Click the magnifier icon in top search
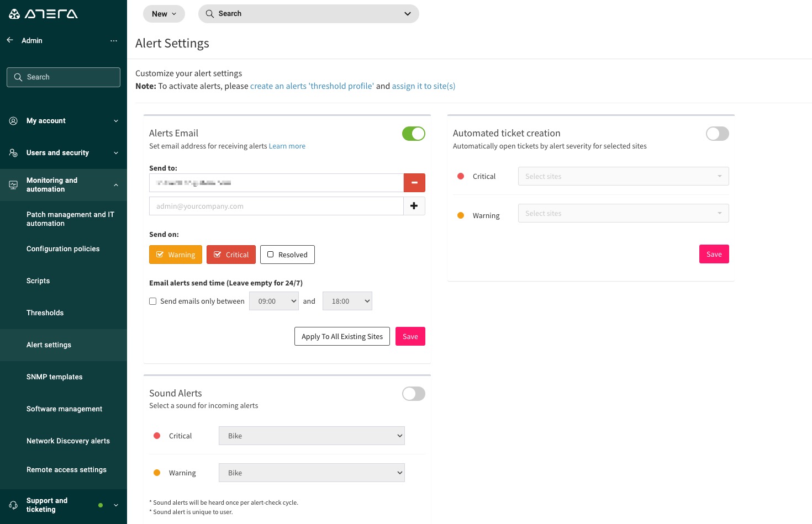812x524 pixels. click(210, 14)
